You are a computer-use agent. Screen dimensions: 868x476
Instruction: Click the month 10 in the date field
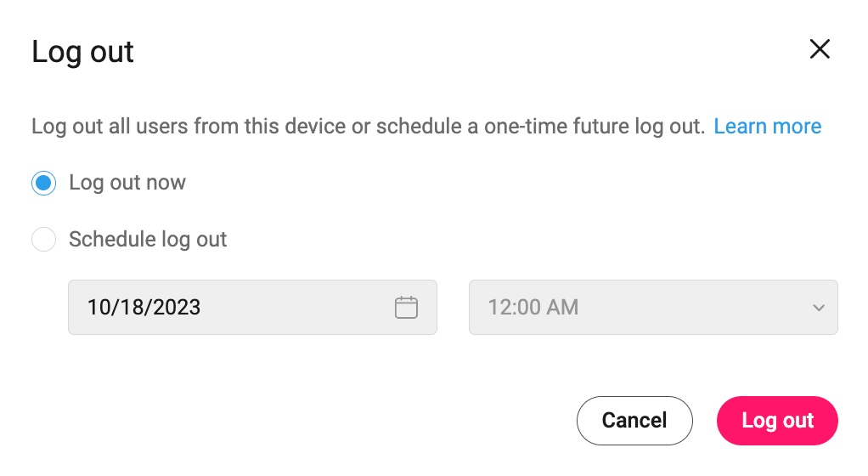(99, 308)
